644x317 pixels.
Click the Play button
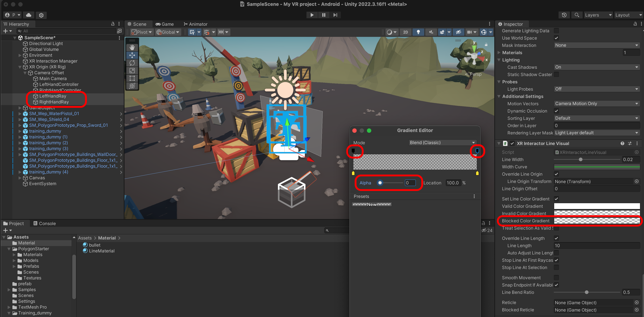(x=312, y=15)
